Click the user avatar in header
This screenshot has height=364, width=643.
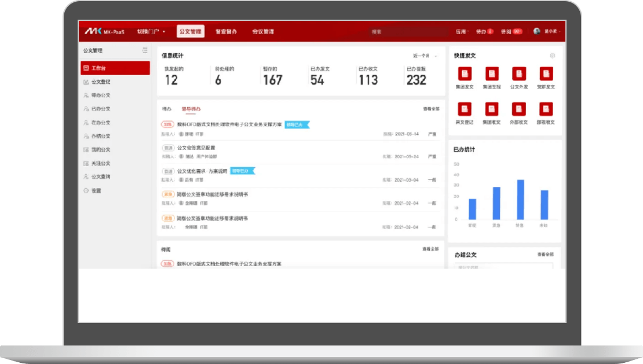[536, 31]
